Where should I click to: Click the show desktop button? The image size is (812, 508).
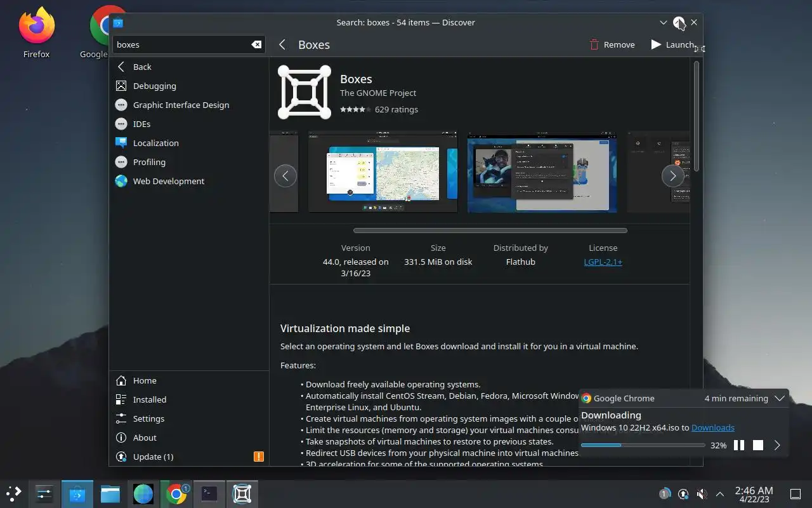point(795,493)
